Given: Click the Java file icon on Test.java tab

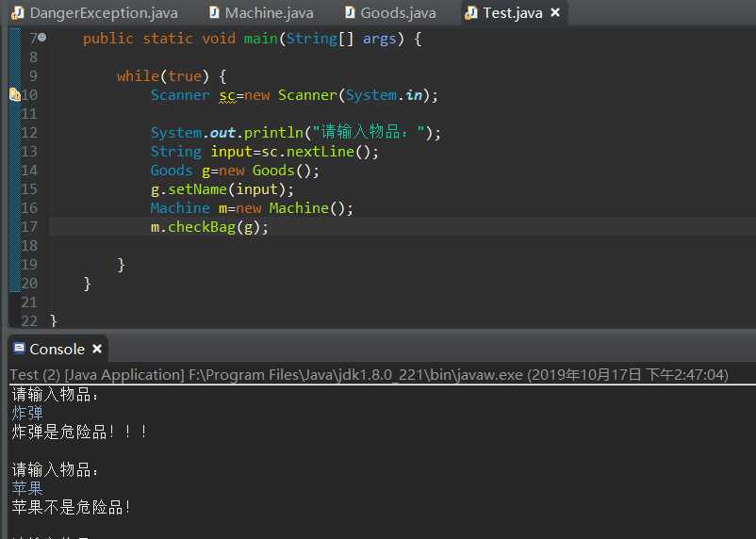Looking at the screenshot, I should (x=471, y=13).
